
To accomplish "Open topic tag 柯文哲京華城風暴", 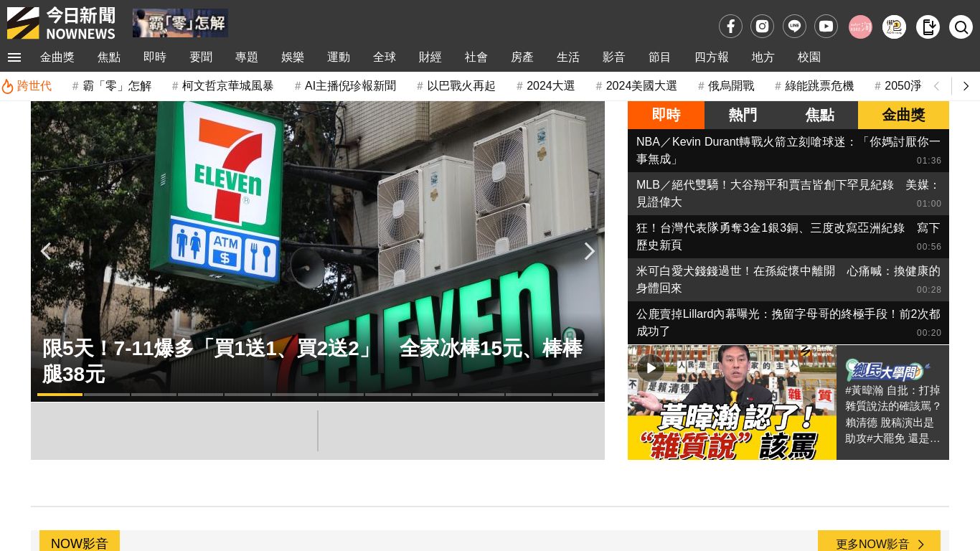I will tap(222, 86).
